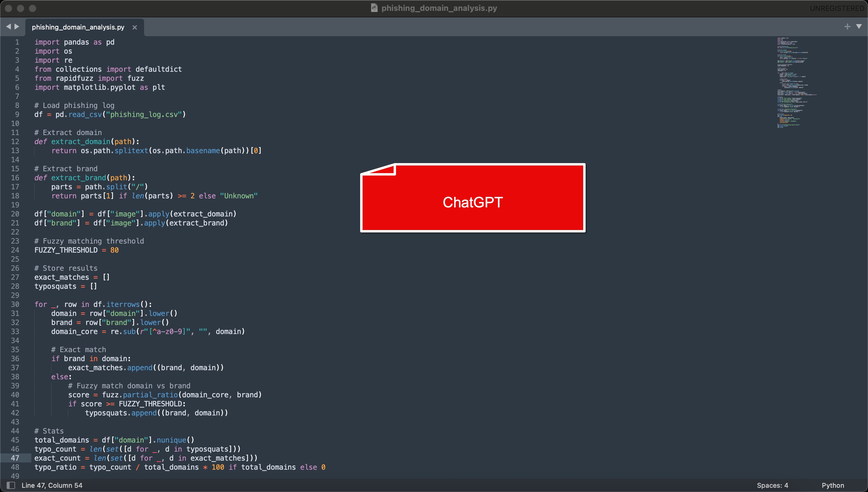Viewport: 868px width, 492px height.
Task: Click the '# Fuzzy matching threshold' comment
Action: 89,241
